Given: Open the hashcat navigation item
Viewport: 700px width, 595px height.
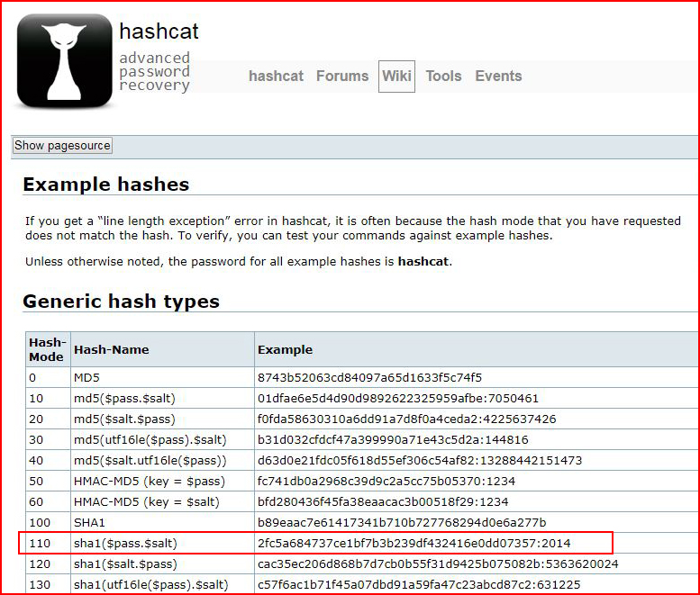Looking at the screenshot, I should [276, 76].
